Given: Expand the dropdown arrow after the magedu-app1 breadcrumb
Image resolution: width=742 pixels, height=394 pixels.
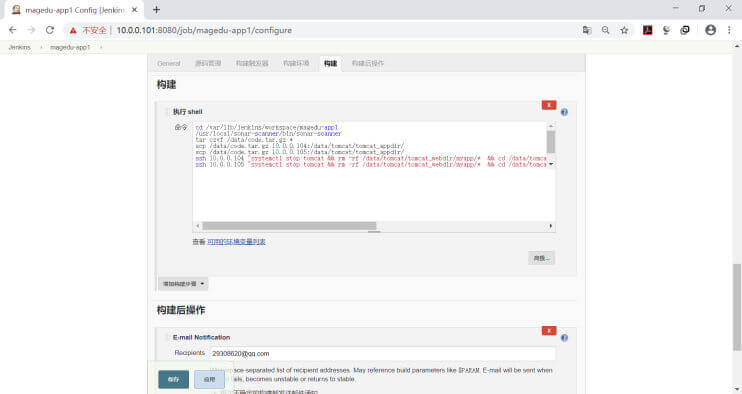Looking at the screenshot, I should coord(101,47).
